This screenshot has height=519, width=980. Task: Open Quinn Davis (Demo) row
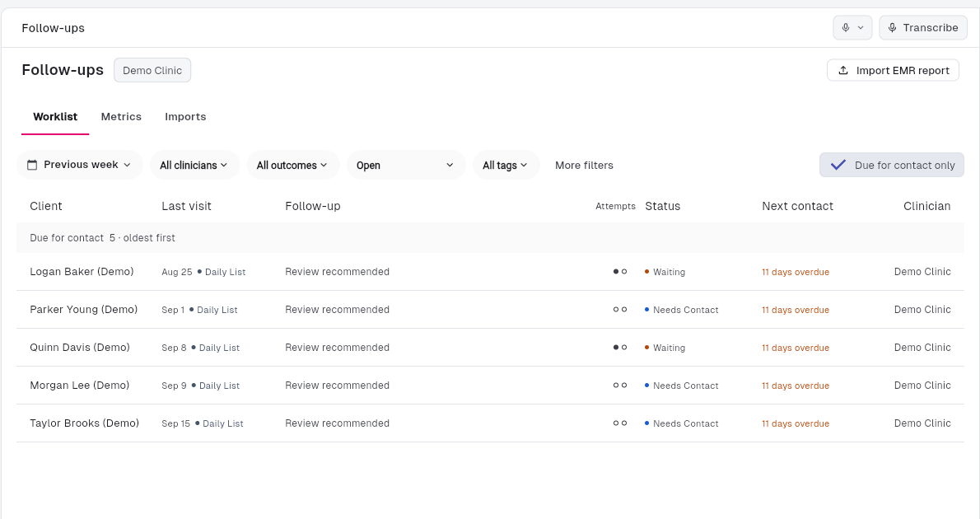pos(490,348)
